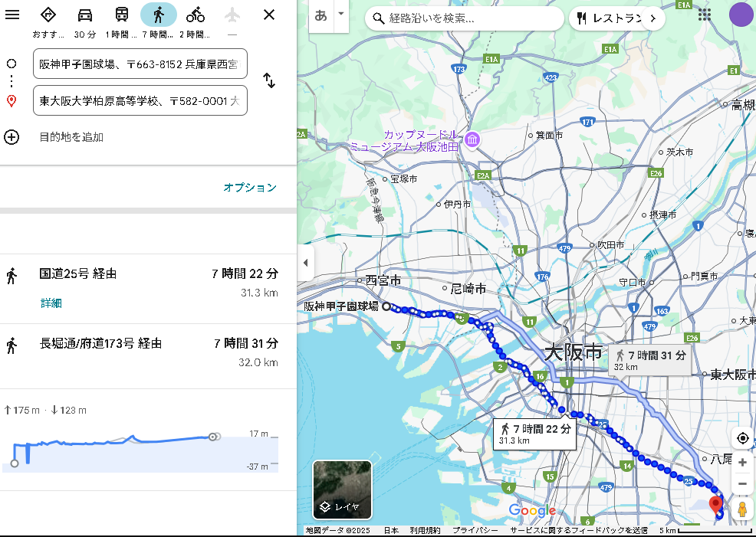The height and width of the screenshot is (537, 756).
Task: Click the search magnifier icon
Action: [x=379, y=18]
